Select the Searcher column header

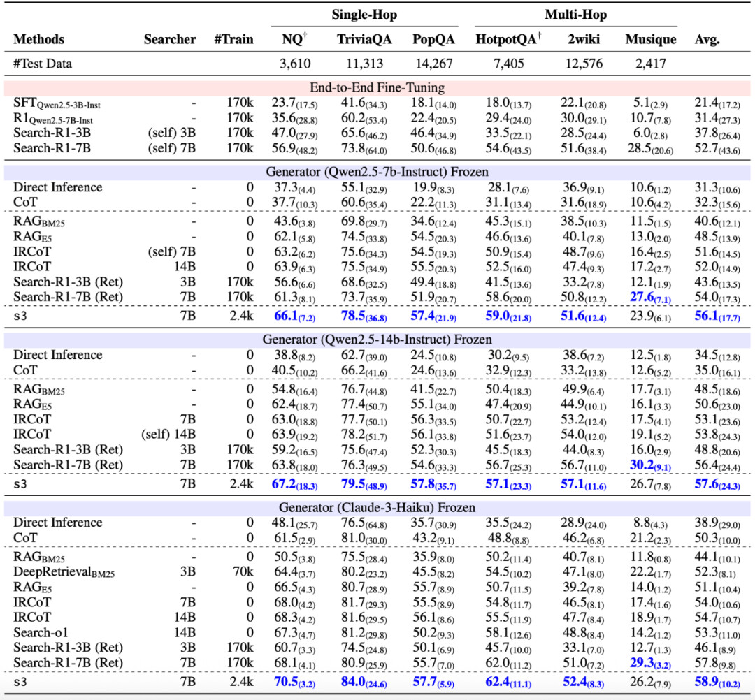click(169, 39)
